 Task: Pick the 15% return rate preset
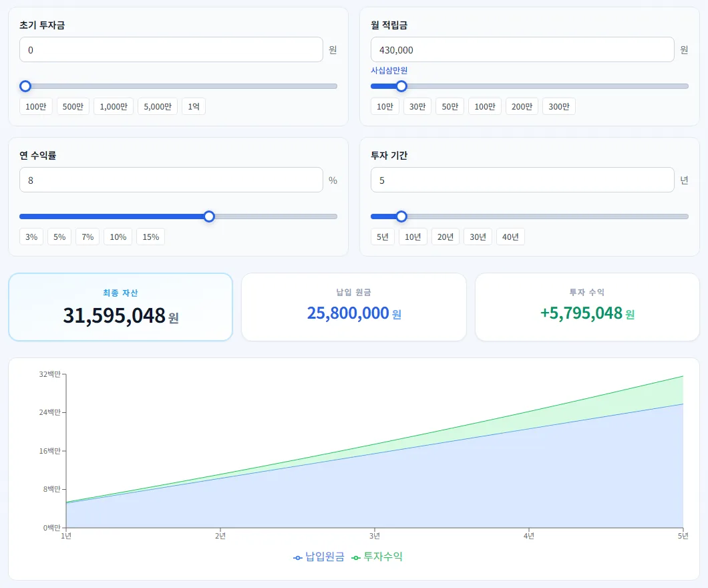tap(151, 237)
